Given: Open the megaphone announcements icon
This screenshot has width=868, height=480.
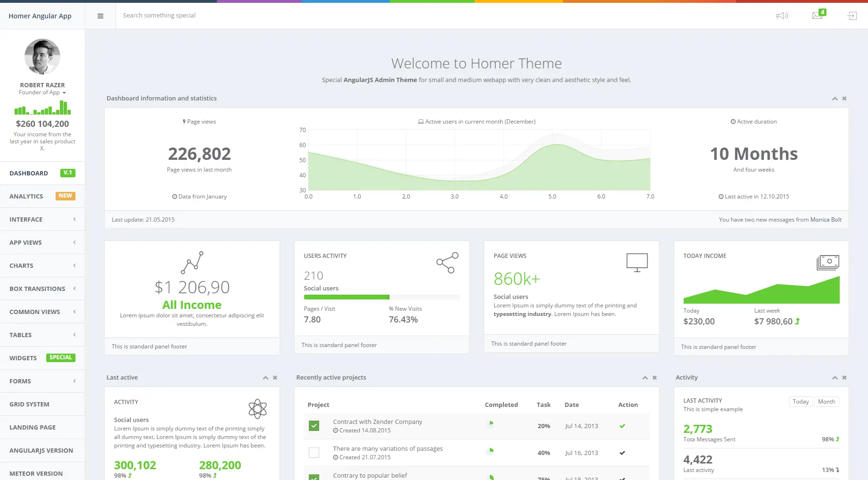Looking at the screenshot, I should pyautogui.click(x=782, y=16).
